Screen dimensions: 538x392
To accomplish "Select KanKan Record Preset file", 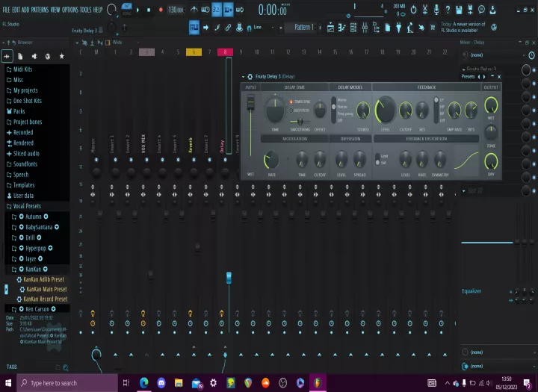I will click(42, 299).
